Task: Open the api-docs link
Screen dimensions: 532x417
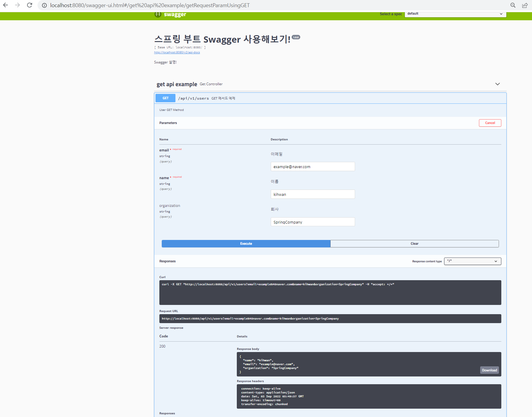Action: (x=177, y=52)
